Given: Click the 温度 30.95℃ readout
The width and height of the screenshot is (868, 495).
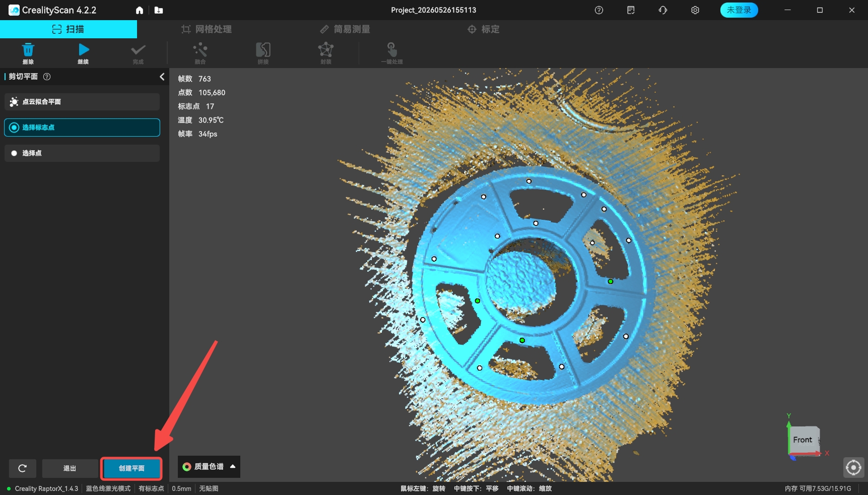Looking at the screenshot, I should coord(201,120).
